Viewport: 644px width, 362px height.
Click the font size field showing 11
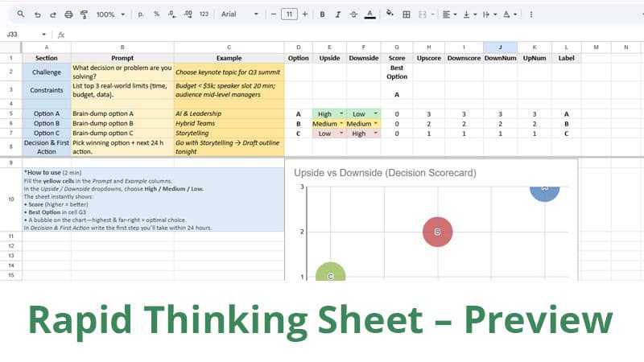point(289,14)
